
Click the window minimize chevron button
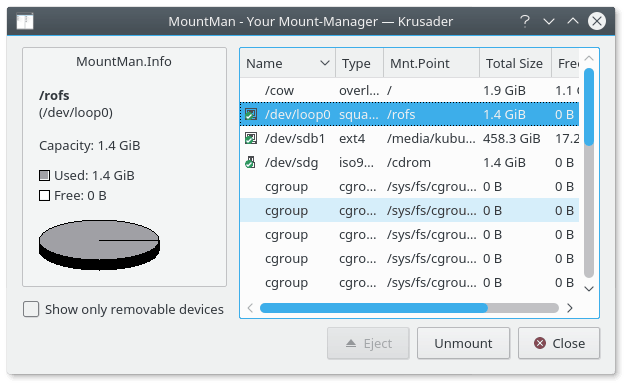pos(549,21)
